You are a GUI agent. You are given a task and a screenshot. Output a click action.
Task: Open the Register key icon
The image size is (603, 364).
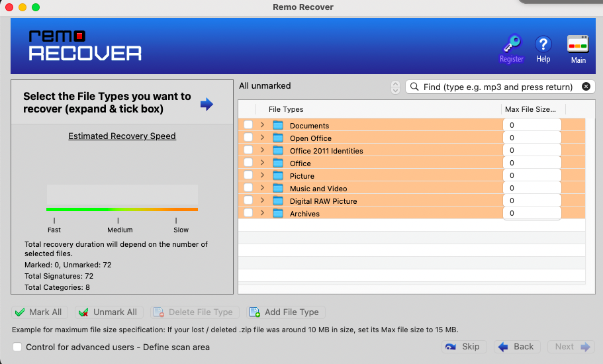click(512, 48)
